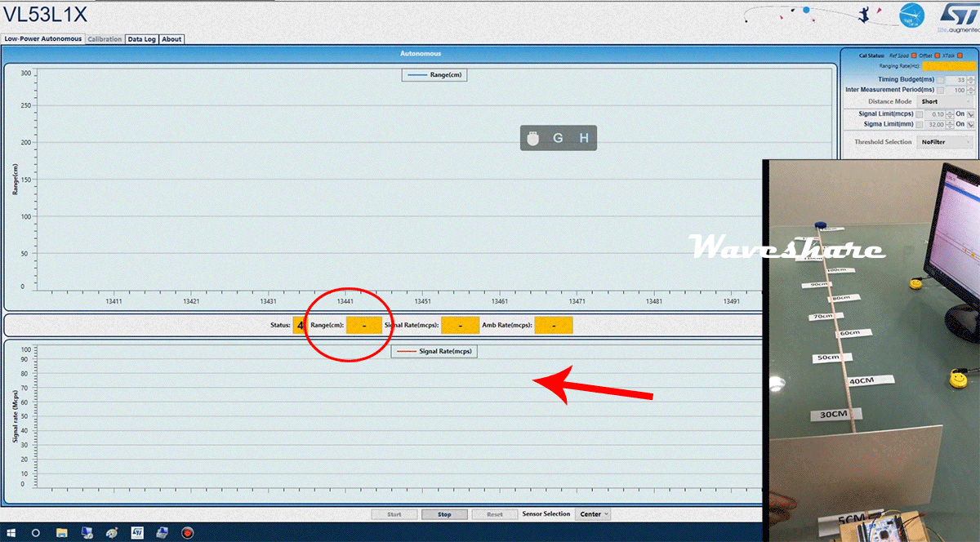Screen dimensions: 980x542
Task: Adjust the Sigma Limit spinner arrows
Action: tap(950, 124)
